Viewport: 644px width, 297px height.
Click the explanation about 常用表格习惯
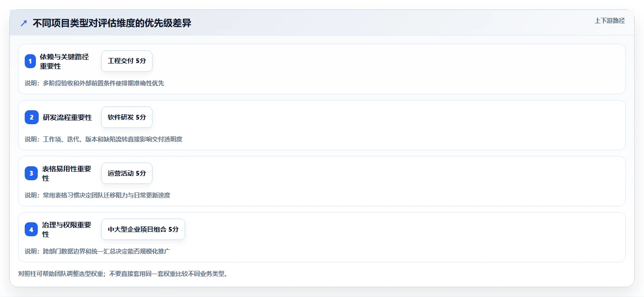coord(97,195)
